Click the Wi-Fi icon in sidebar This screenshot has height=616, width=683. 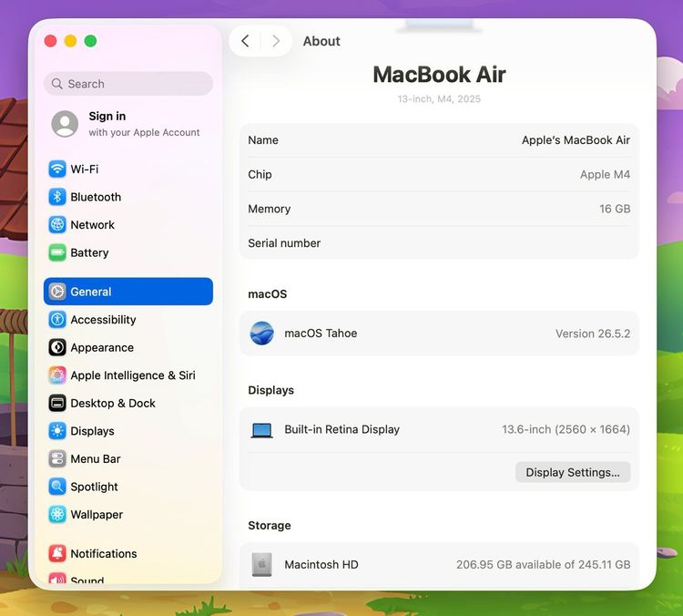pyautogui.click(x=57, y=169)
